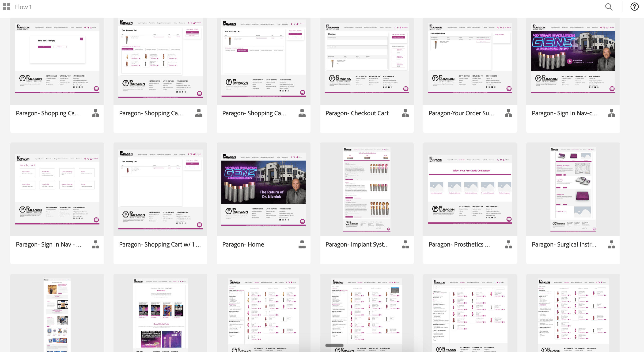
Task: Select the flow icon on Paragon- Home card
Action: [302, 245]
